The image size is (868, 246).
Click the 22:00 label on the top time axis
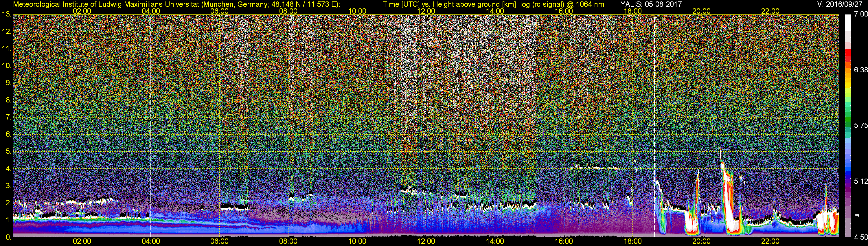(x=770, y=11)
